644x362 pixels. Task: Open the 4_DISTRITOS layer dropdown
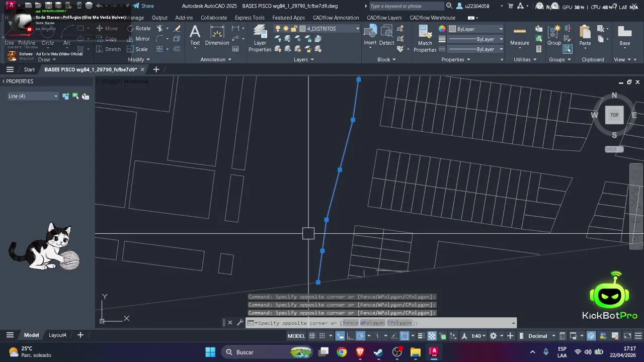(330, 29)
